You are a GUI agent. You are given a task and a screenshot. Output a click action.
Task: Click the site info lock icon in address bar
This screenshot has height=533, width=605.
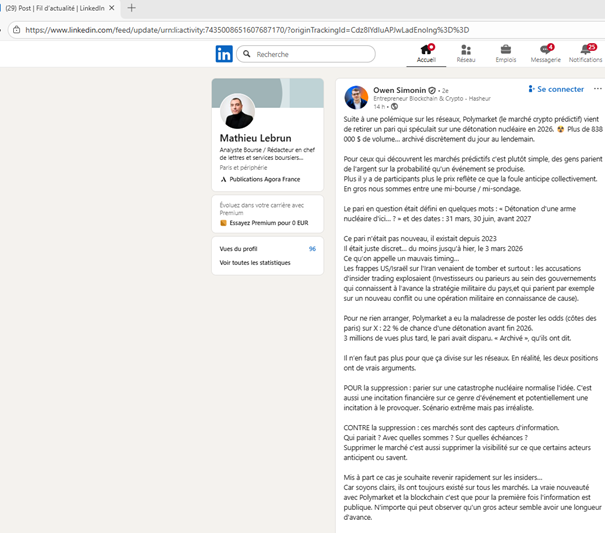(x=17, y=30)
